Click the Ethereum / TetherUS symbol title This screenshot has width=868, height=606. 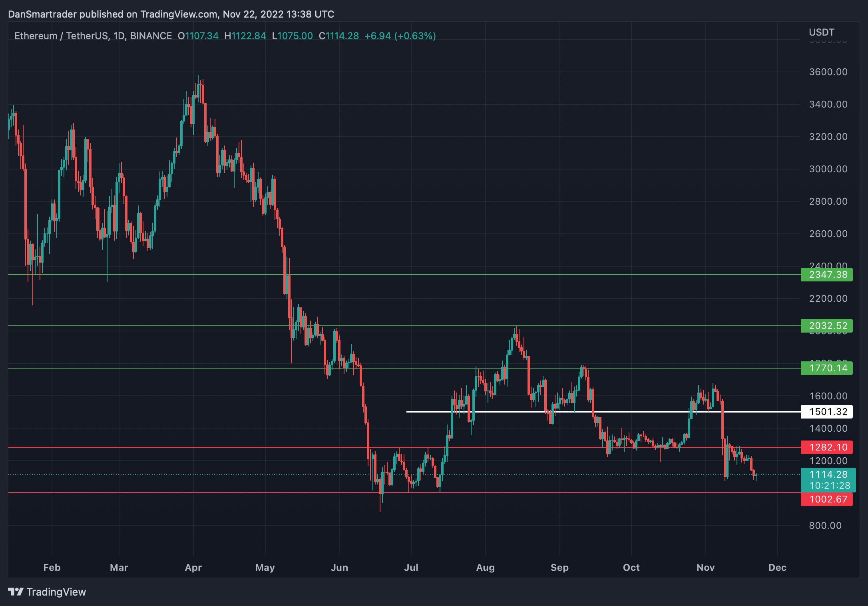93,36
